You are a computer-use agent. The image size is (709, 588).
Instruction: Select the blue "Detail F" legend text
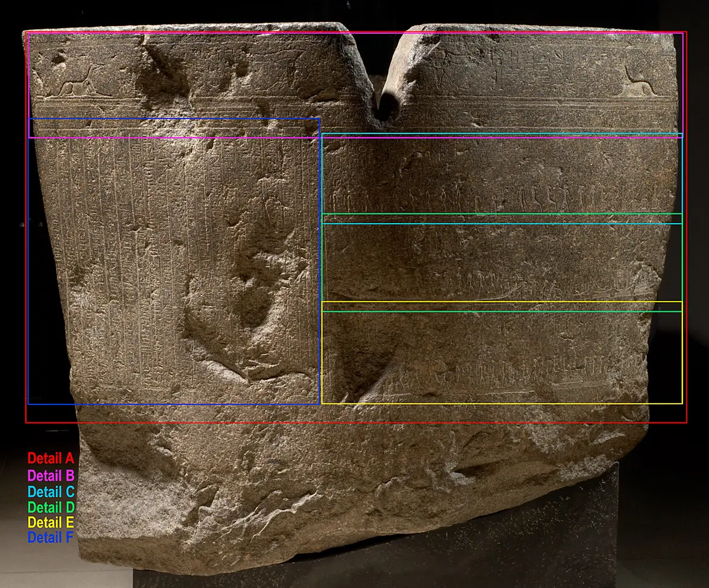pos(51,538)
